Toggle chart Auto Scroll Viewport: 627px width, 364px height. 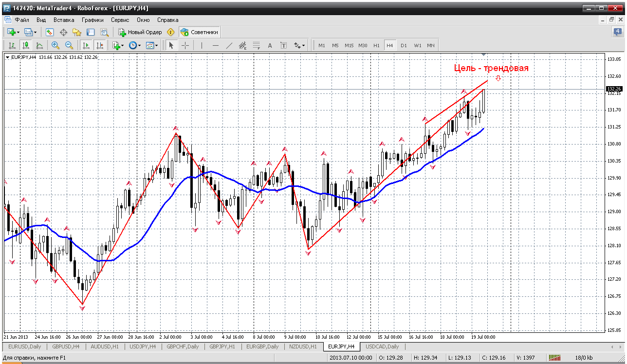coord(86,45)
